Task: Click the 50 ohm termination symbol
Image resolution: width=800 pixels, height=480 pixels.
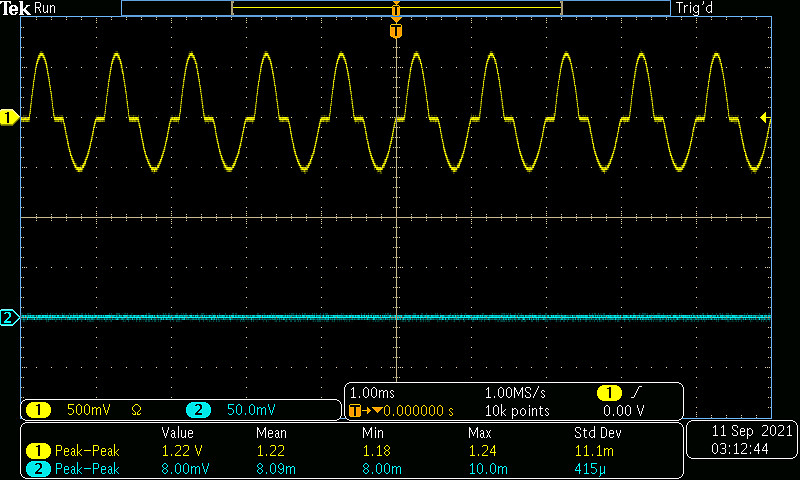Action: click(136, 410)
